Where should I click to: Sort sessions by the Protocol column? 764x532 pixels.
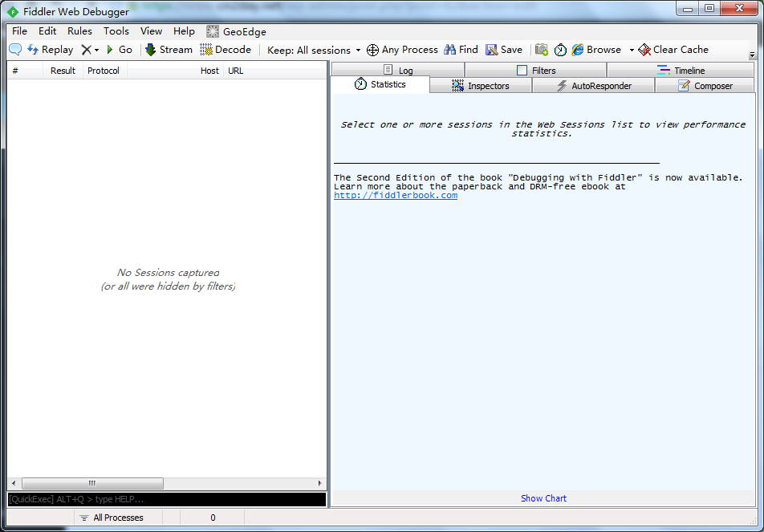click(105, 71)
